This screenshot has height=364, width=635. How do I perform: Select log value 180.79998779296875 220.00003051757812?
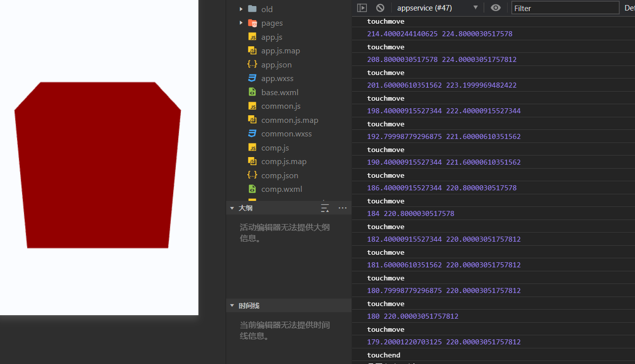pyautogui.click(x=444, y=290)
